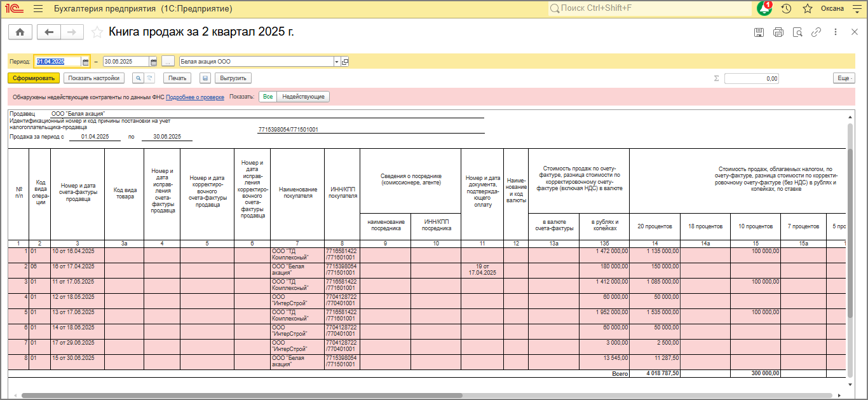Screen dimensions: 868x400
Task: Get link to report via chain icon
Action: pos(817,32)
